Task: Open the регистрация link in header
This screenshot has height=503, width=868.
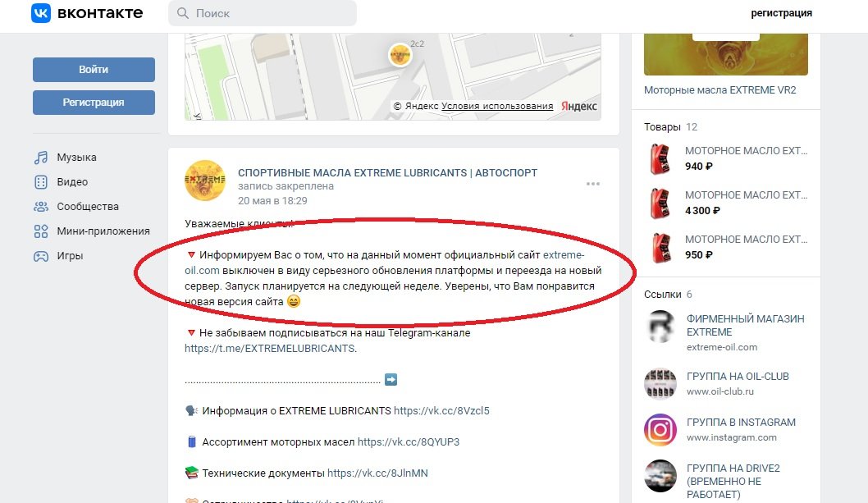Action: tap(781, 13)
